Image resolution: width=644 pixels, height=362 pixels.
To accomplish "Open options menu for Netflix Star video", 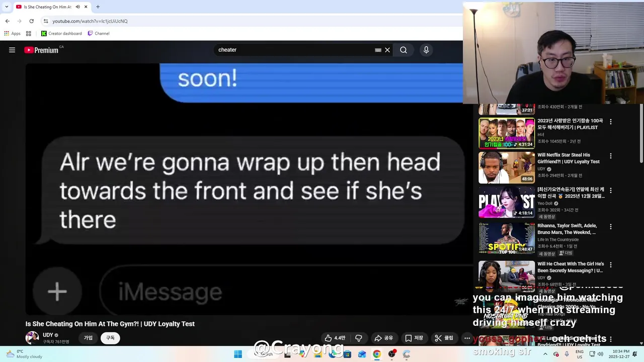I will 611,156.
